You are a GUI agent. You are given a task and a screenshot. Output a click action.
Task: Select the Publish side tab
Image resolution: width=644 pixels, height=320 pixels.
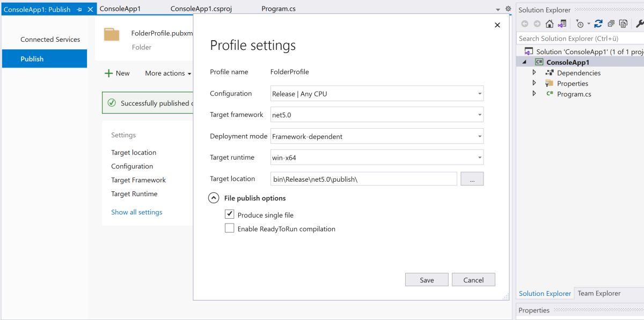click(45, 59)
